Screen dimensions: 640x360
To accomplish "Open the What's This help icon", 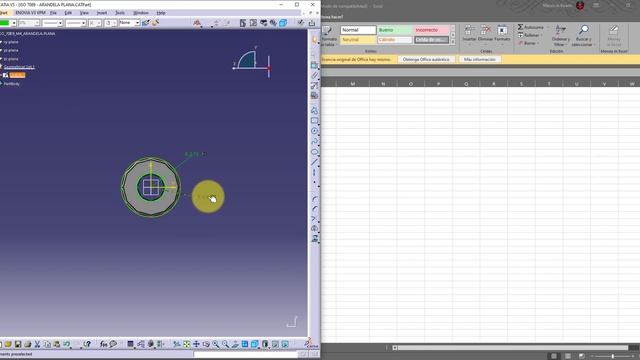I will coord(87,344).
